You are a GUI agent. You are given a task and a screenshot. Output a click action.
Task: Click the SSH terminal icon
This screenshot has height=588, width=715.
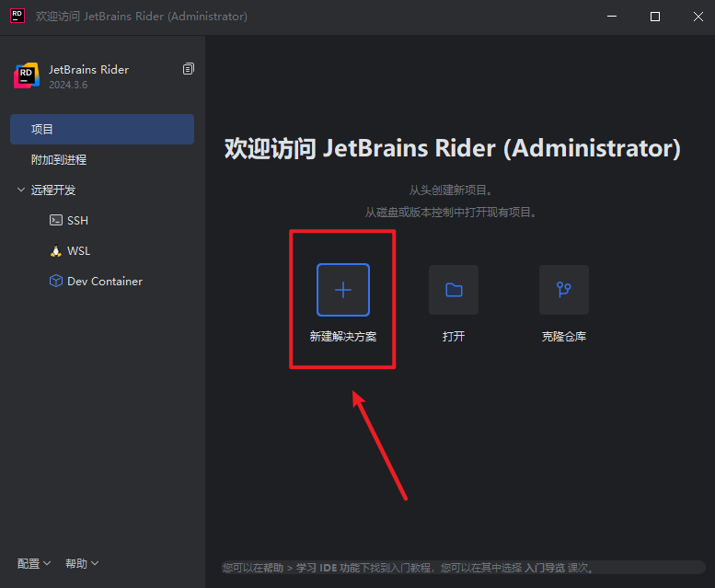pyautogui.click(x=56, y=220)
